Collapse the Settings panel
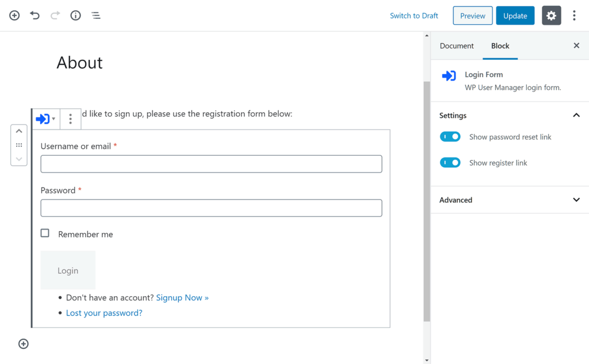589x364 pixels. point(576,115)
